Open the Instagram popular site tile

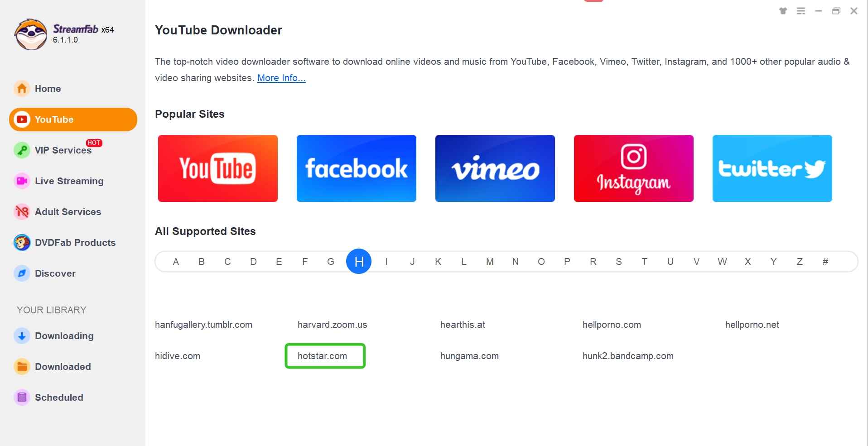point(634,168)
